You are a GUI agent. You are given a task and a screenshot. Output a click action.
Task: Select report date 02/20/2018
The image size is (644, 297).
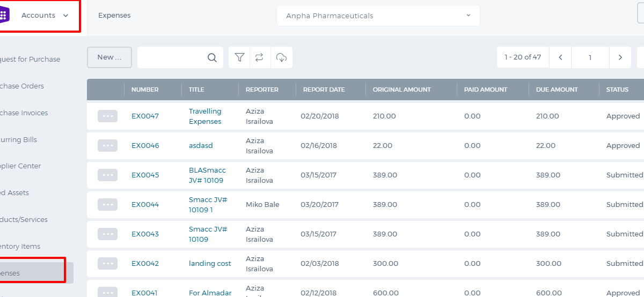tap(319, 116)
